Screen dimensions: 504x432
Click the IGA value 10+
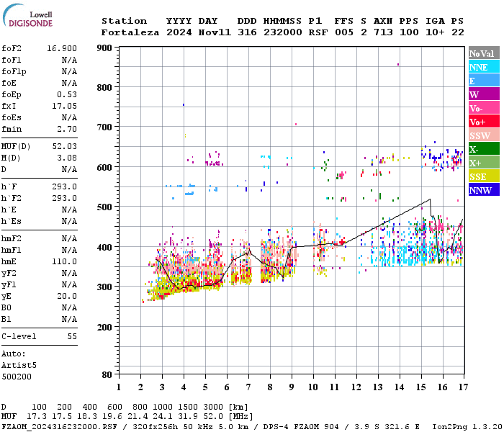point(435,32)
